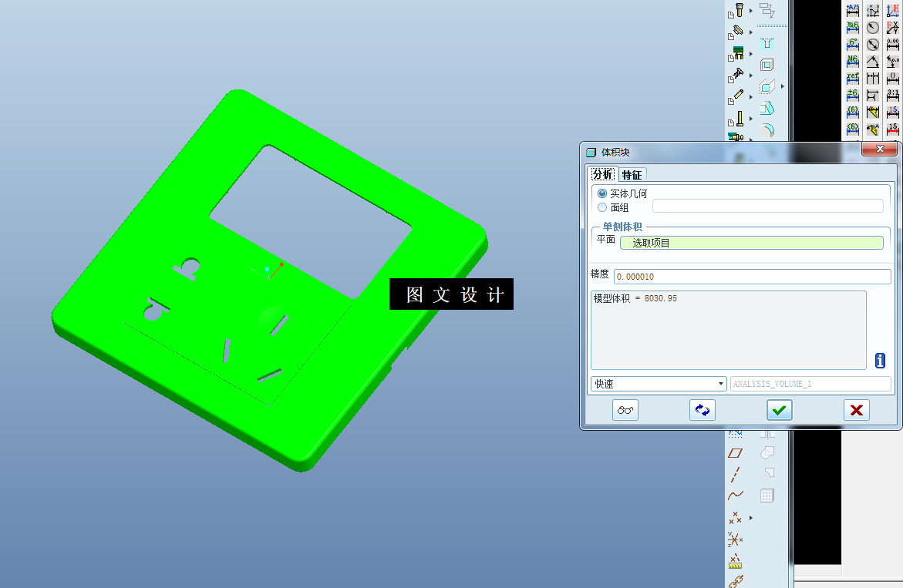
Task: Select the 实体几何 radio option
Action: [602, 193]
